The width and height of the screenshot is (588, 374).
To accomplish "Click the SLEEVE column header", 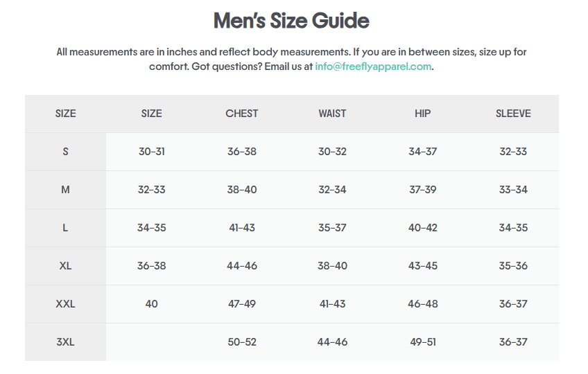I will click(513, 114).
